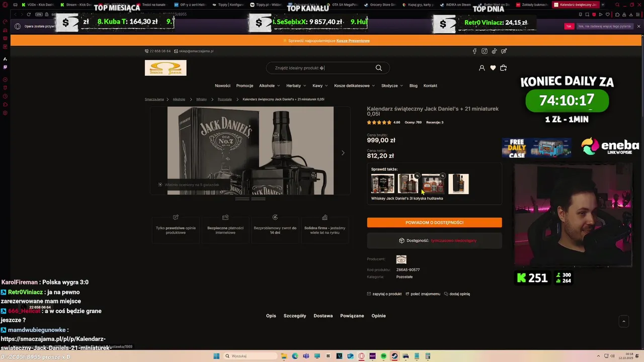Image resolution: width=644 pixels, height=362 pixels.
Task: Click the scroll-to-top arrow button
Action: tap(624, 321)
